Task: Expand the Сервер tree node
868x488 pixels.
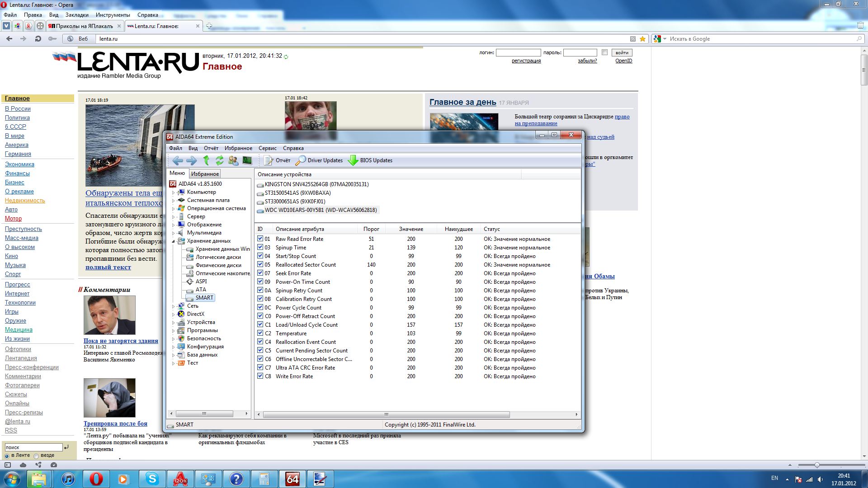Action: (x=173, y=217)
